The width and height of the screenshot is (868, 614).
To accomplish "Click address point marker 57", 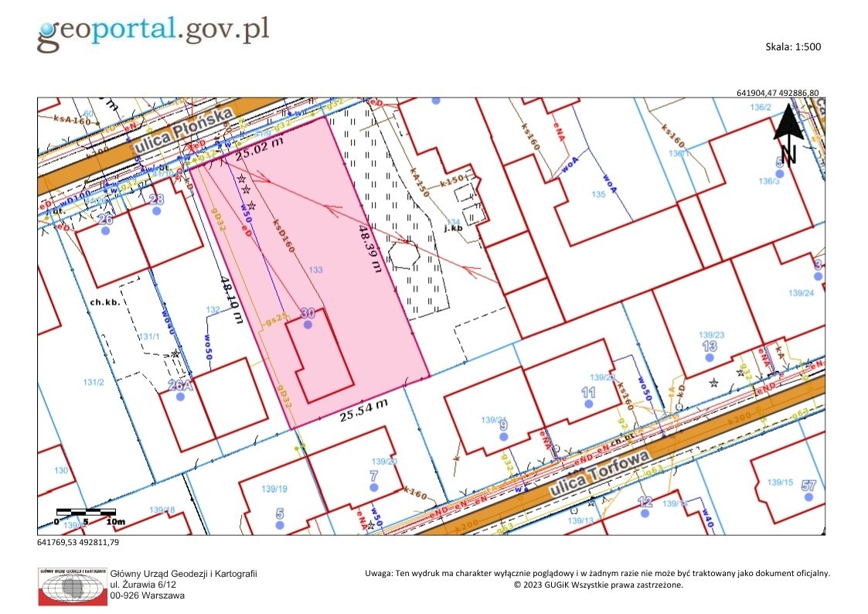I will 808,497.
